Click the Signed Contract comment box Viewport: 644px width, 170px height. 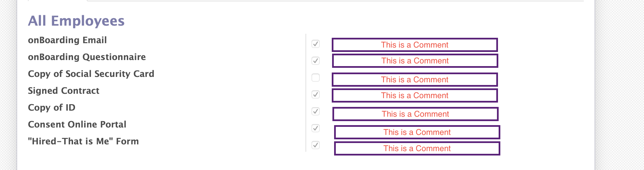pyautogui.click(x=415, y=95)
